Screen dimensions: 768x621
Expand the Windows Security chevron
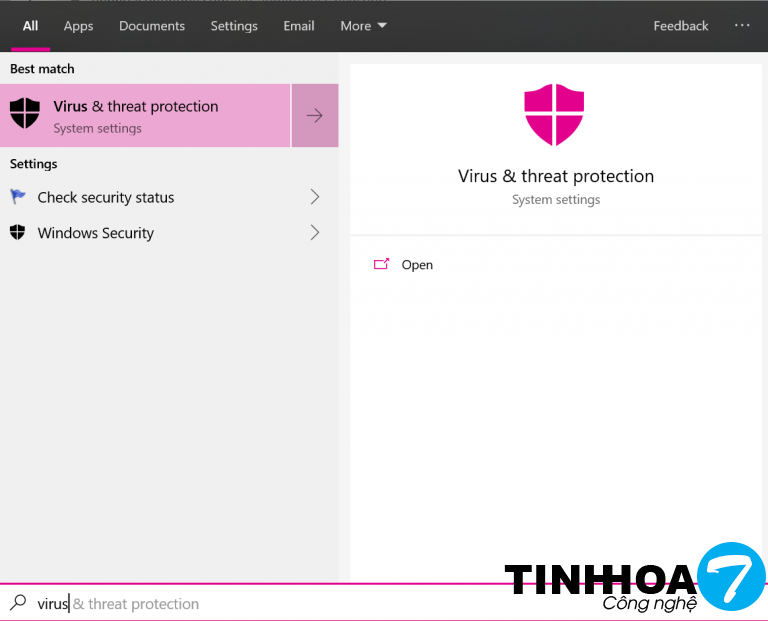click(315, 233)
